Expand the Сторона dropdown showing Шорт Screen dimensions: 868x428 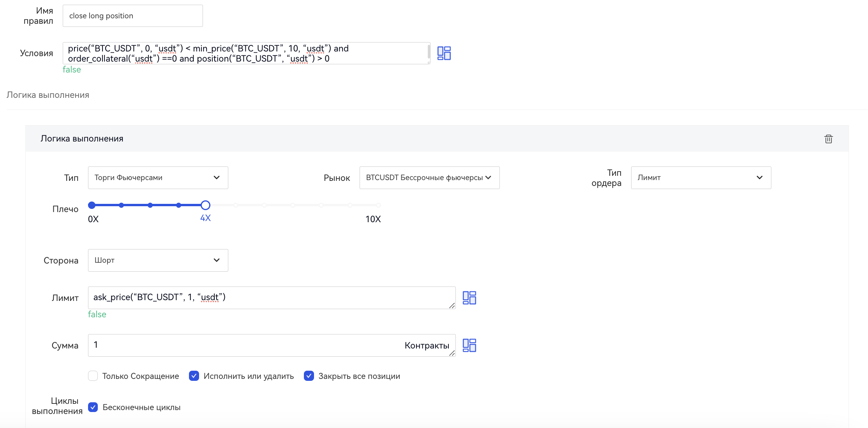click(158, 260)
